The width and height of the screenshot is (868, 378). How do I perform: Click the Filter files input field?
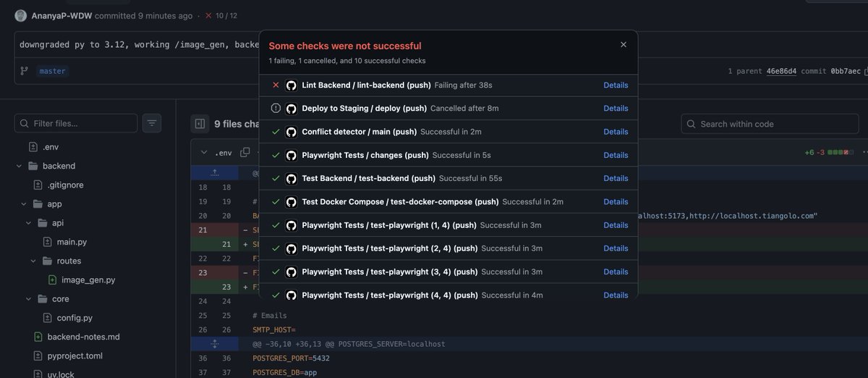[76, 123]
